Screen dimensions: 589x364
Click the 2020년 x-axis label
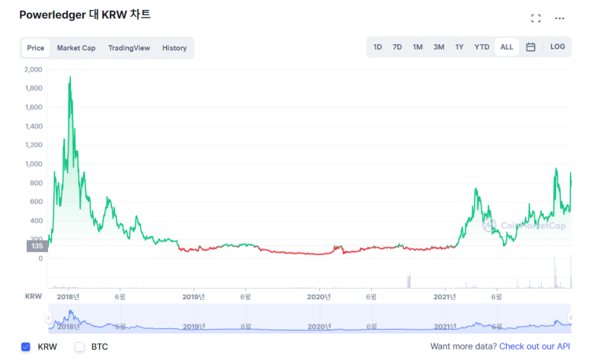(x=319, y=297)
